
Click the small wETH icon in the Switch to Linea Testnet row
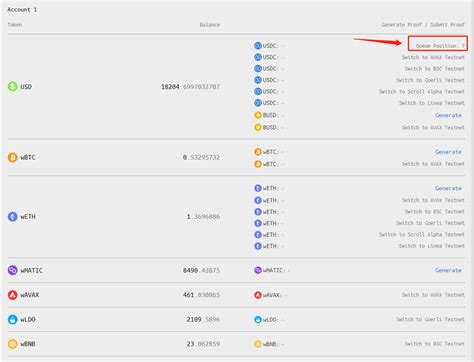coord(258,246)
